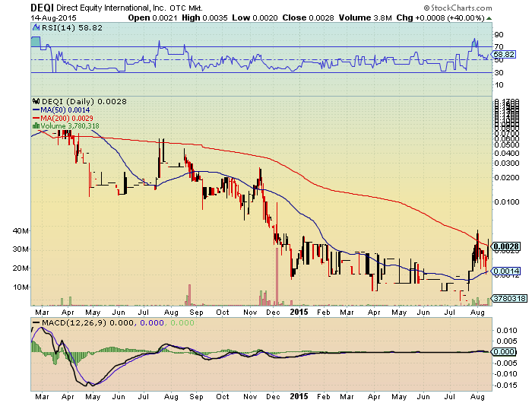Click the RSI indicator line icon
The width and height of the screenshot is (532, 403).
click(x=36, y=27)
